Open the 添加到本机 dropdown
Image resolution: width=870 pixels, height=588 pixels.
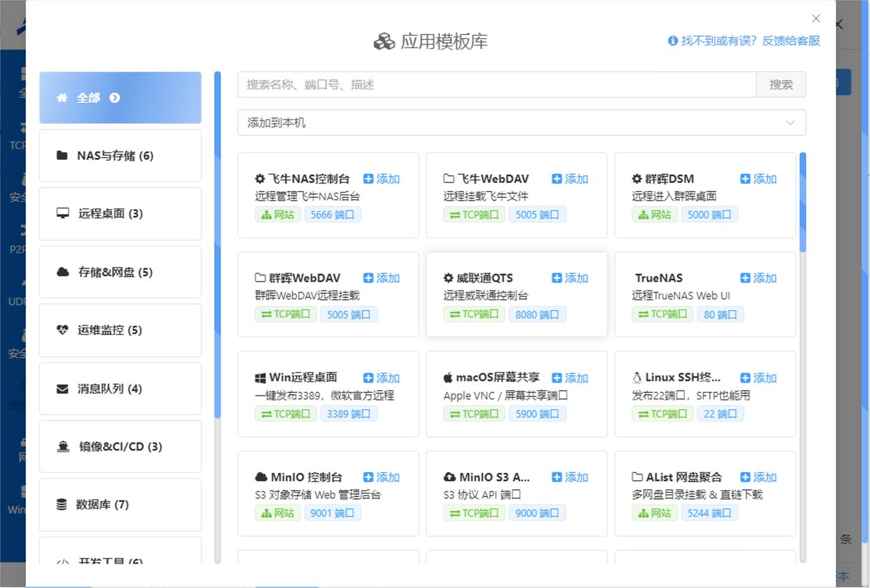[521, 122]
